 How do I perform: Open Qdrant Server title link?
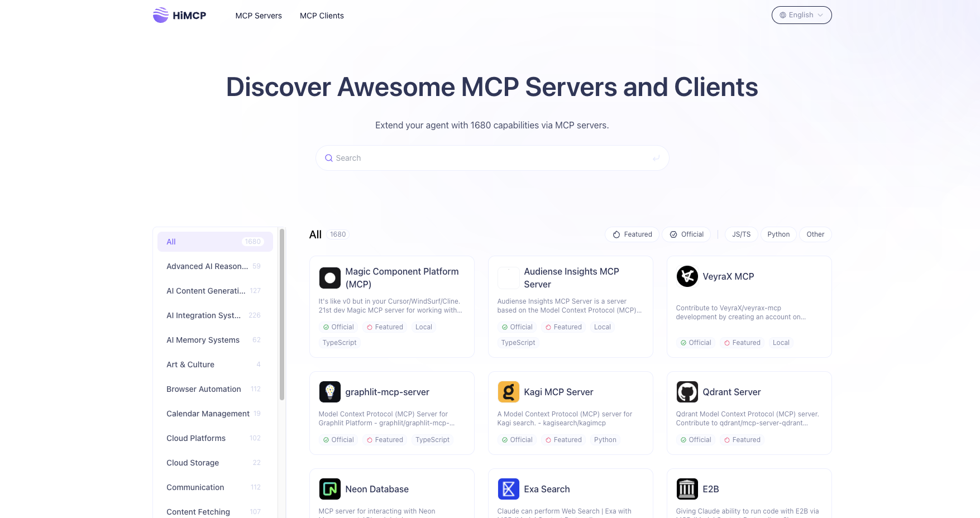click(x=732, y=392)
